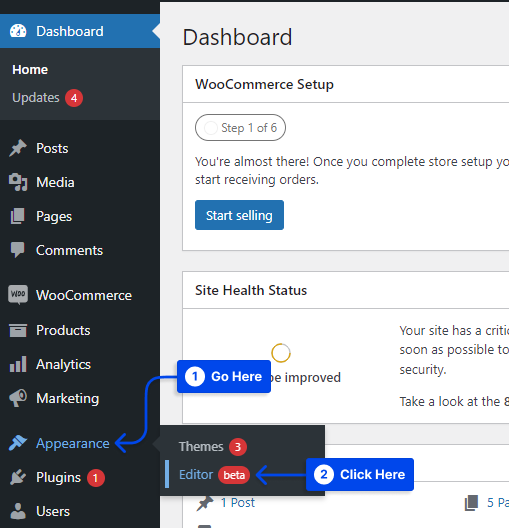Click the WooCommerce Setup widget header
This screenshot has width=509, height=528.
[346, 84]
